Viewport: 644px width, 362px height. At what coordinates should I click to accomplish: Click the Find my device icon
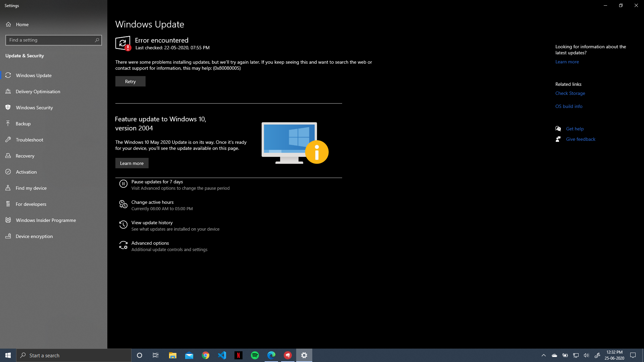coord(8,188)
